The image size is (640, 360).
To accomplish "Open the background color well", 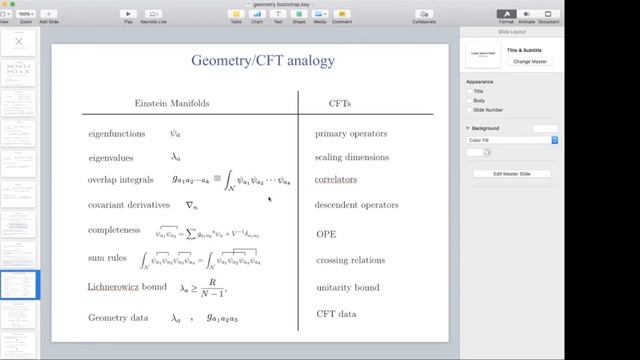I will click(475, 152).
